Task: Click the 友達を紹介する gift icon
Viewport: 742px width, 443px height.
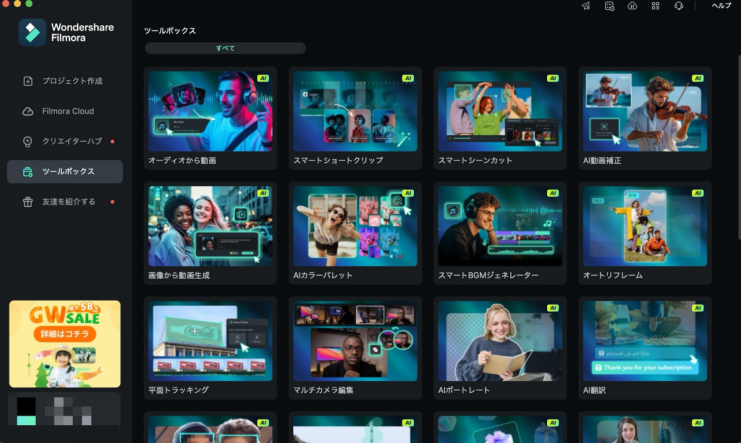Action: click(x=28, y=202)
